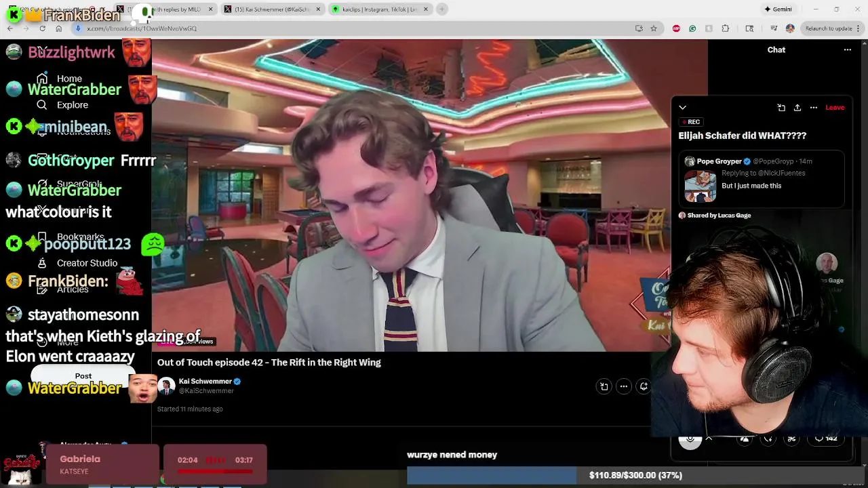Screen dimensions: 868x488
Task: Open Creator Studio in sidebar
Action: (87, 263)
